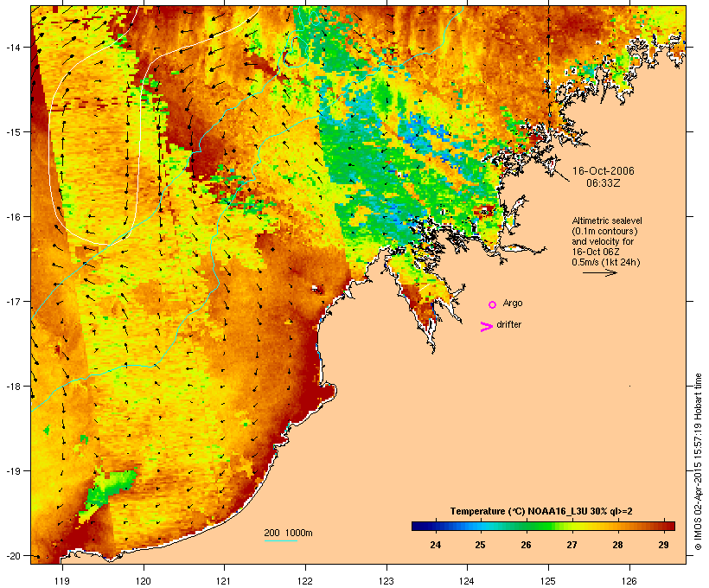Screen dimensions: 709x588
Task: Click longitude label 119
Action: (62, 581)
